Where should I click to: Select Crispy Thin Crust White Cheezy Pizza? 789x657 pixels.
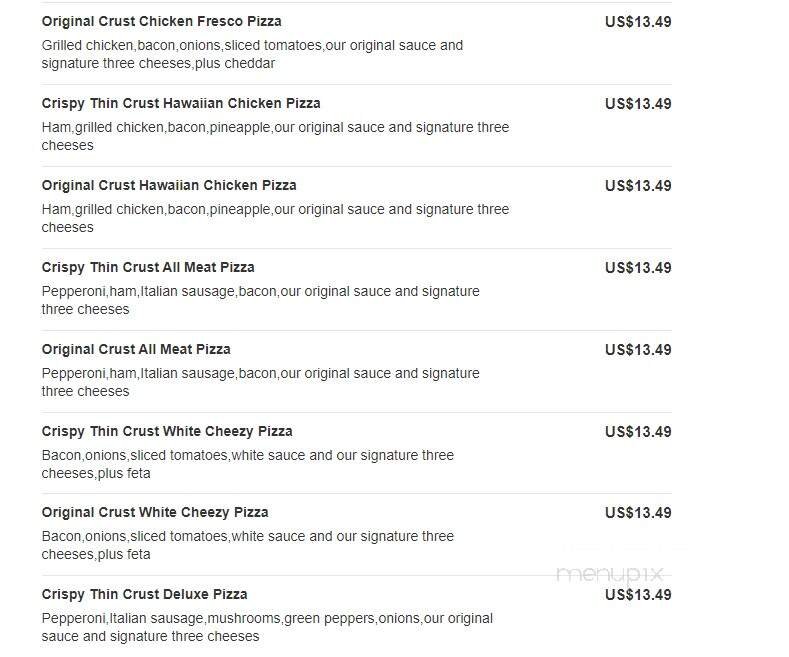(167, 431)
